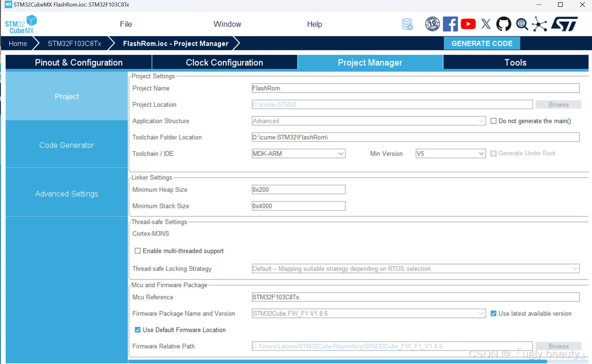Click the globe search magnifier icon
592x364 pixels.
pyautogui.click(x=522, y=24)
